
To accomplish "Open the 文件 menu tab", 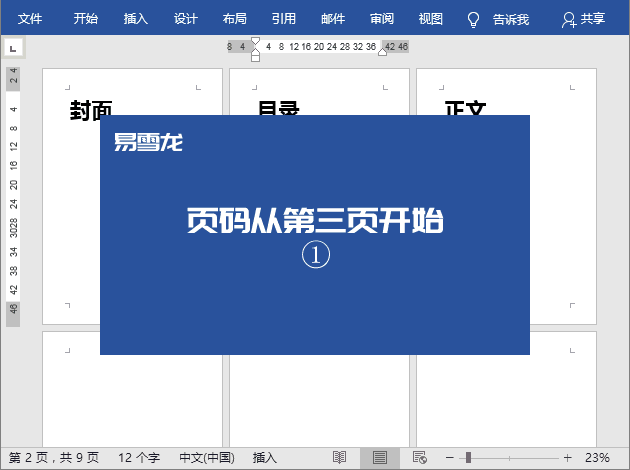I will (30, 18).
